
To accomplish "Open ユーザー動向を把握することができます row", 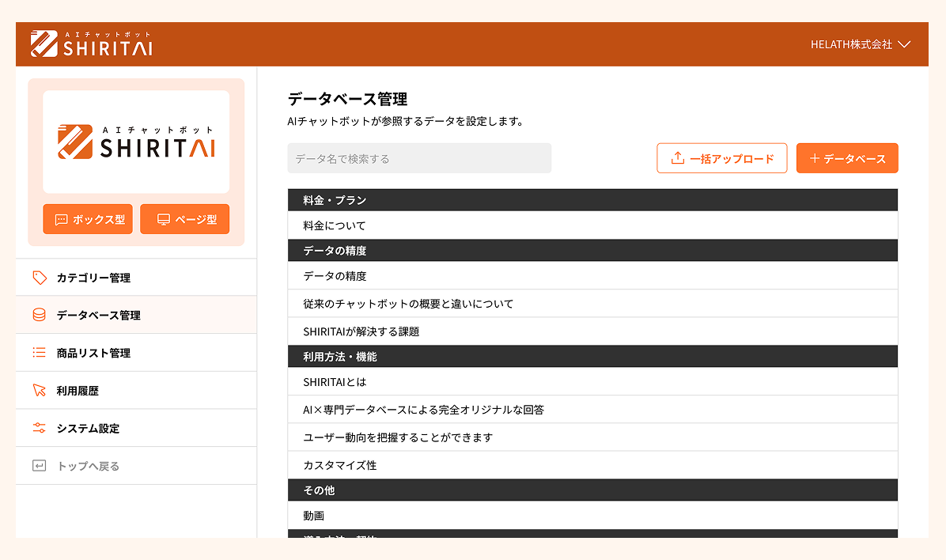I will [x=592, y=437].
